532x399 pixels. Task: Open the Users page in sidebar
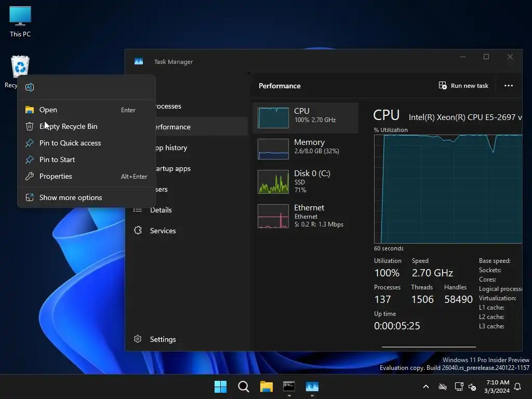click(202, 189)
